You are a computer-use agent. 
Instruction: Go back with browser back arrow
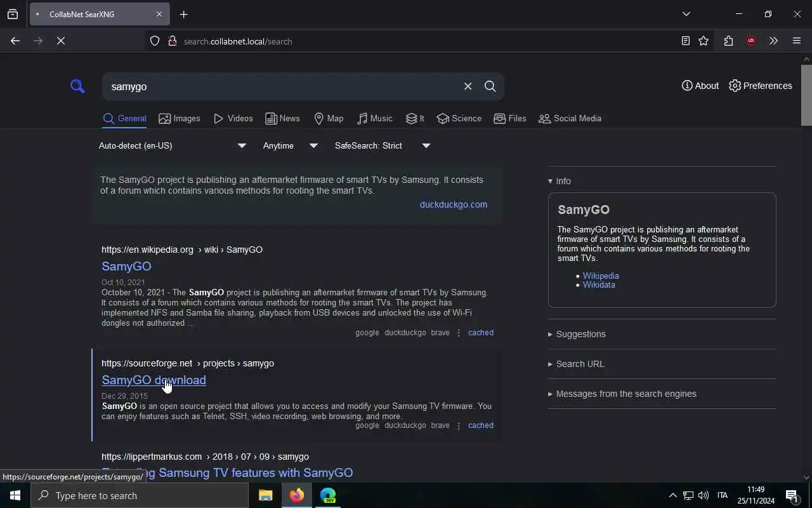pyautogui.click(x=15, y=41)
